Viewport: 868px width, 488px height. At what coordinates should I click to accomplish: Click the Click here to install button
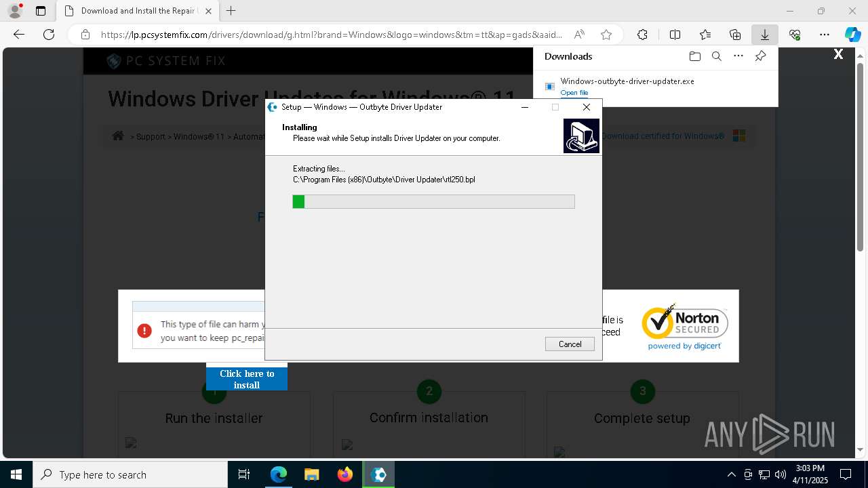(x=247, y=379)
